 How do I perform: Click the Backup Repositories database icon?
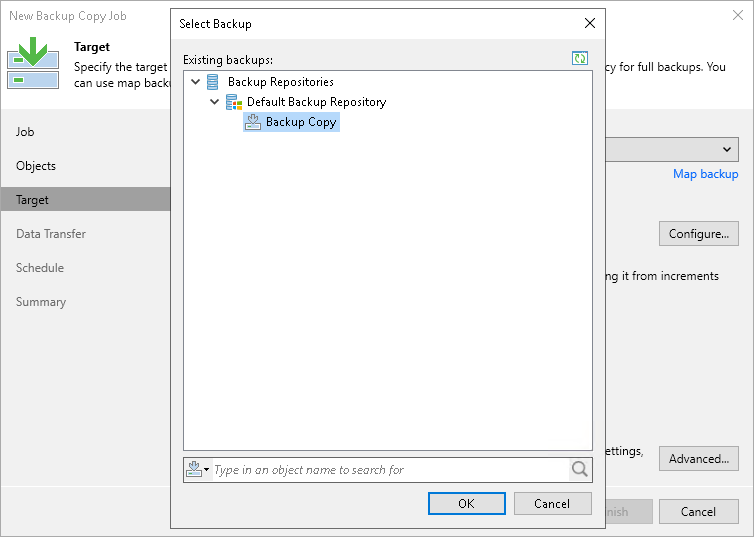tap(212, 82)
